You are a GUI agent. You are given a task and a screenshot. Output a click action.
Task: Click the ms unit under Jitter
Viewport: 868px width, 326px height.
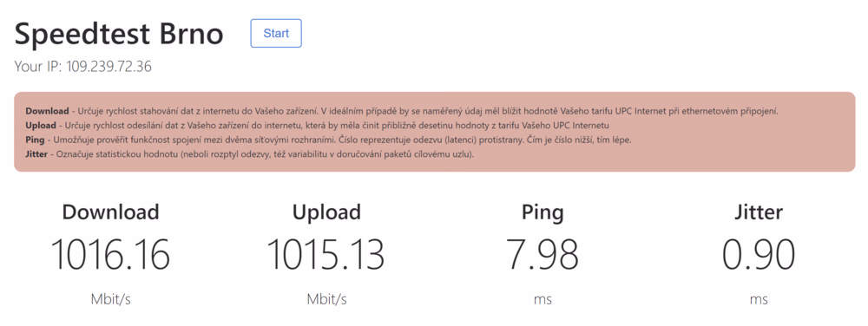759,301
